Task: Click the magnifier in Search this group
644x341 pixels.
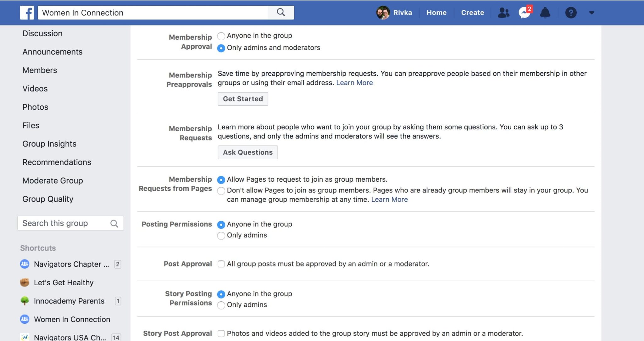Action: click(114, 224)
